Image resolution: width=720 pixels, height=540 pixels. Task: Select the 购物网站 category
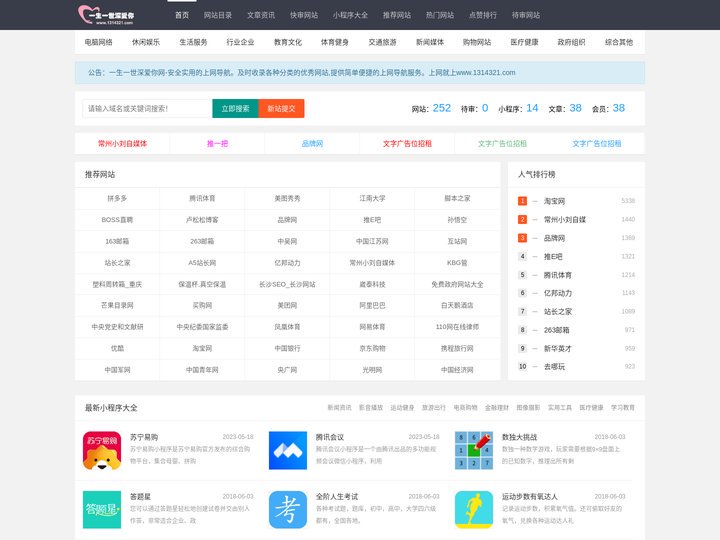477,42
